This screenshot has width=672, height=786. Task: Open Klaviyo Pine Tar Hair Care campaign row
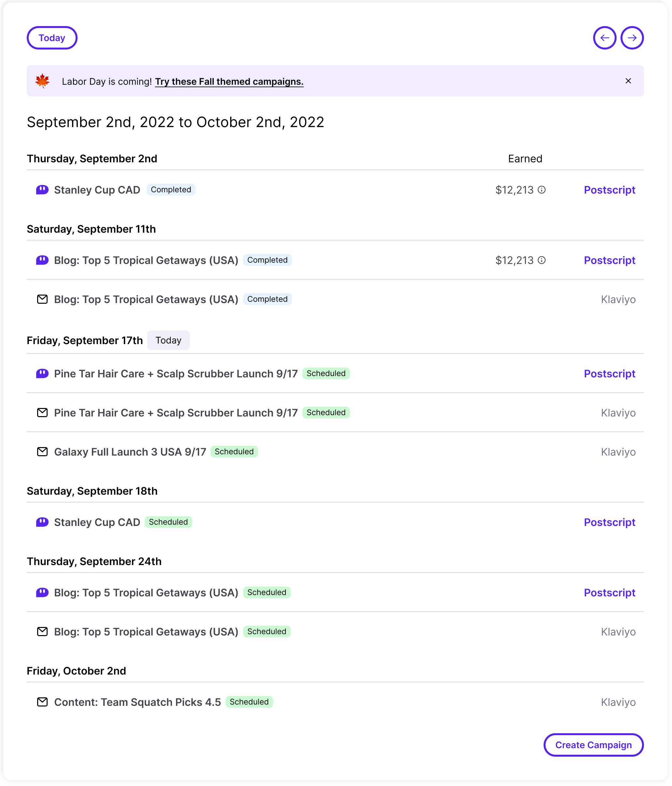pos(335,413)
